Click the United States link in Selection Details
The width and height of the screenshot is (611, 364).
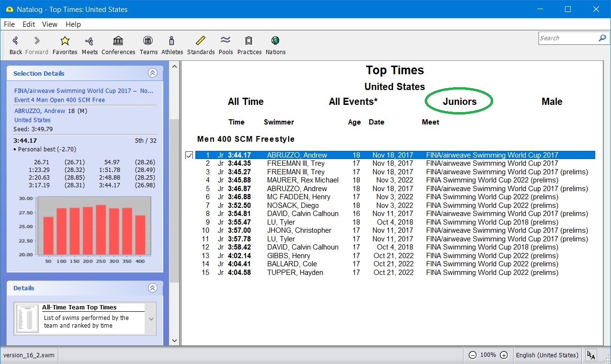(x=32, y=120)
